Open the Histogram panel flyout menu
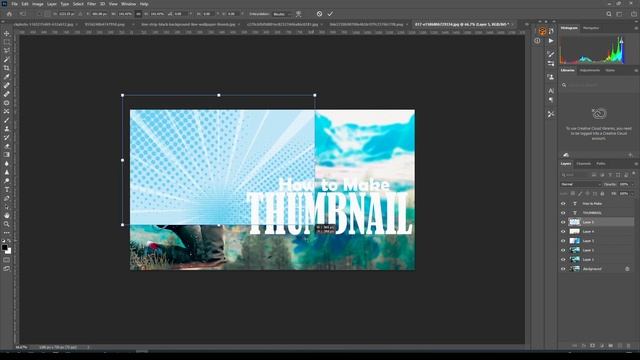This screenshot has height=360, width=640. [636, 28]
